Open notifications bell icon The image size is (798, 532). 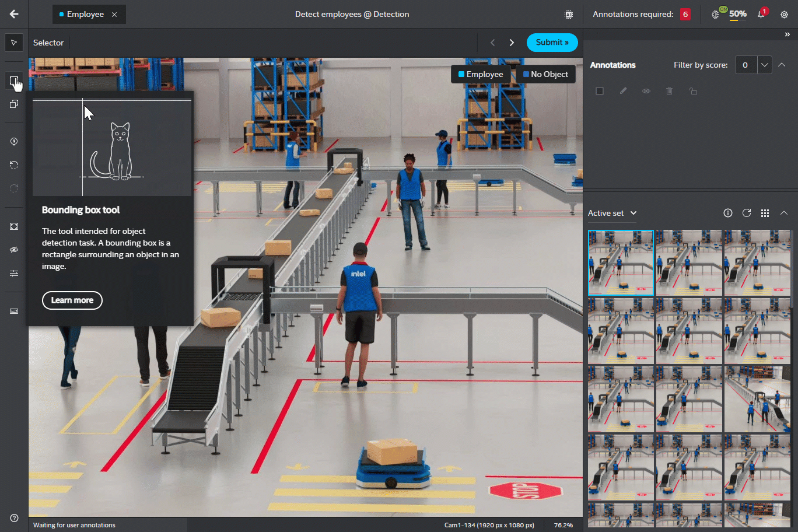(761, 15)
